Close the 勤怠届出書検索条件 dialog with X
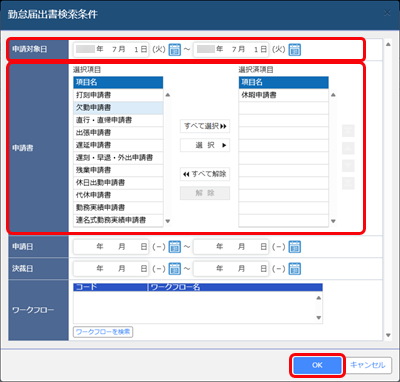This screenshot has width=400, height=382. pos(387,13)
